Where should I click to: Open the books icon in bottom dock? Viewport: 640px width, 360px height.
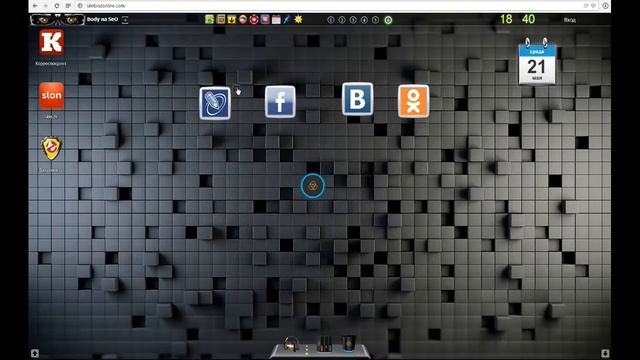tap(324, 344)
